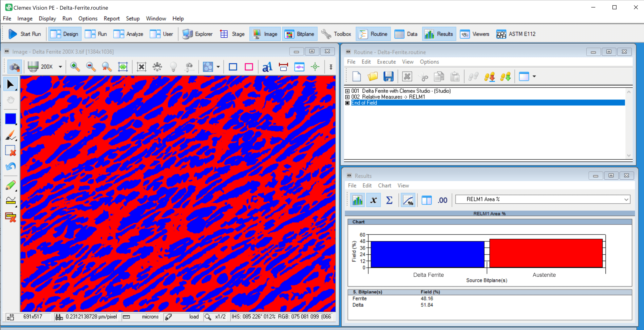This screenshot has width=644, height=330.
Task: Click the blue bitplane color swatch
Action: click(x=11, y=118)
